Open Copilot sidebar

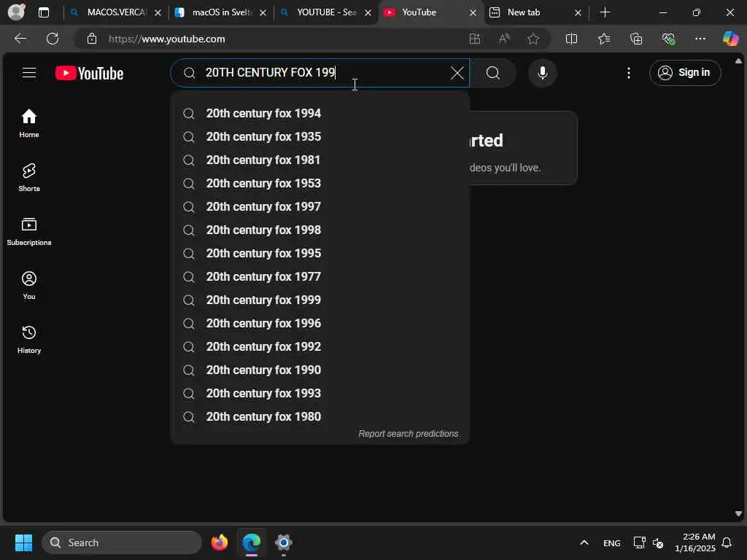tap(730, 39)
